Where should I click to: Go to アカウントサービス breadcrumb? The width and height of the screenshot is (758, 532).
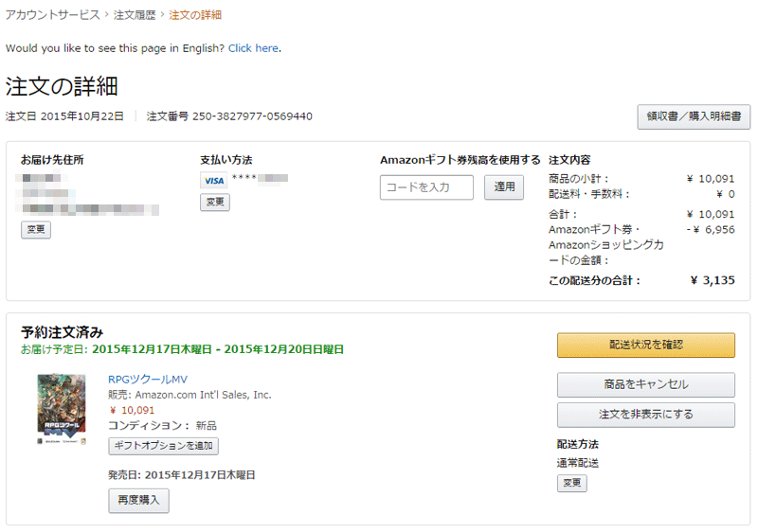click(52, 15)
